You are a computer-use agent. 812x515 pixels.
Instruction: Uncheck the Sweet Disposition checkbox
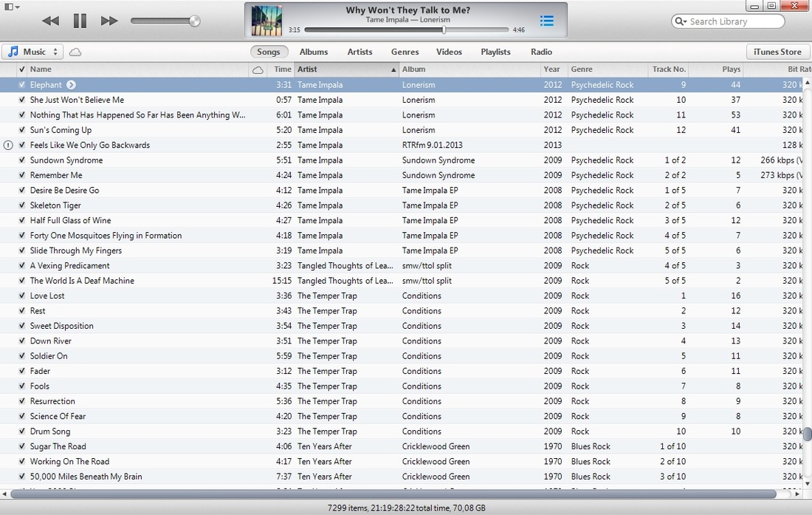[21, 325]
